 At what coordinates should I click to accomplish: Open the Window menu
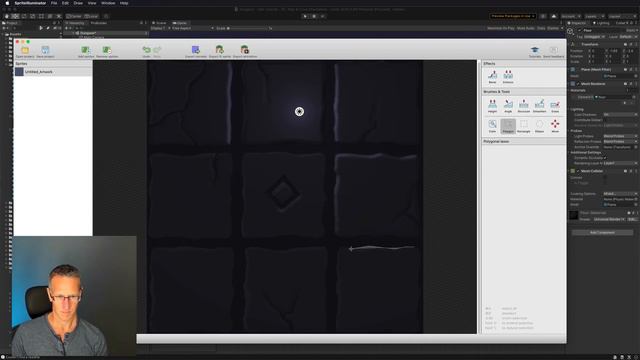coord(108,3)
